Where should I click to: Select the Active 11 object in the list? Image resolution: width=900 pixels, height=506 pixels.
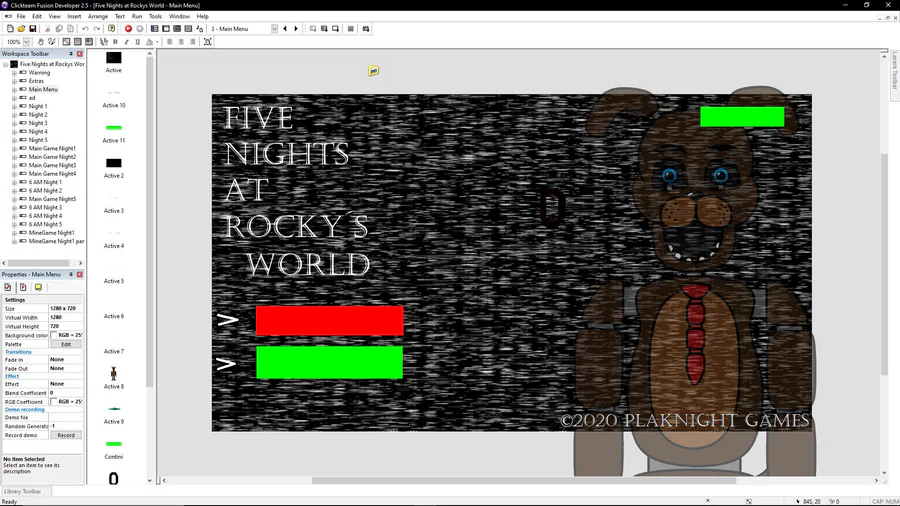pyautogui.click(x=114, y=133)
